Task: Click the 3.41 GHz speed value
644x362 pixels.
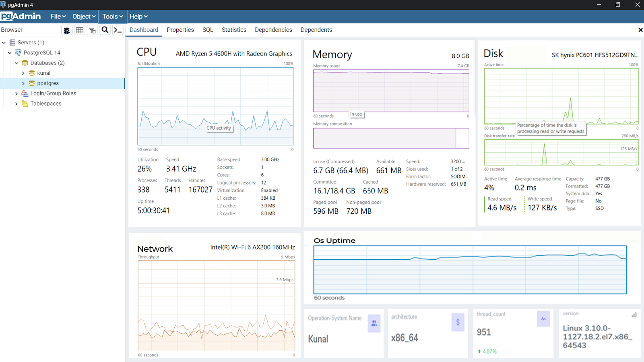Action: click(x=181, y=169)
